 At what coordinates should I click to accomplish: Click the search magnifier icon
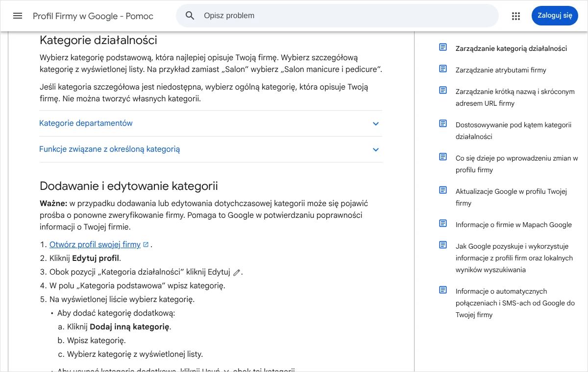(190, 16)
